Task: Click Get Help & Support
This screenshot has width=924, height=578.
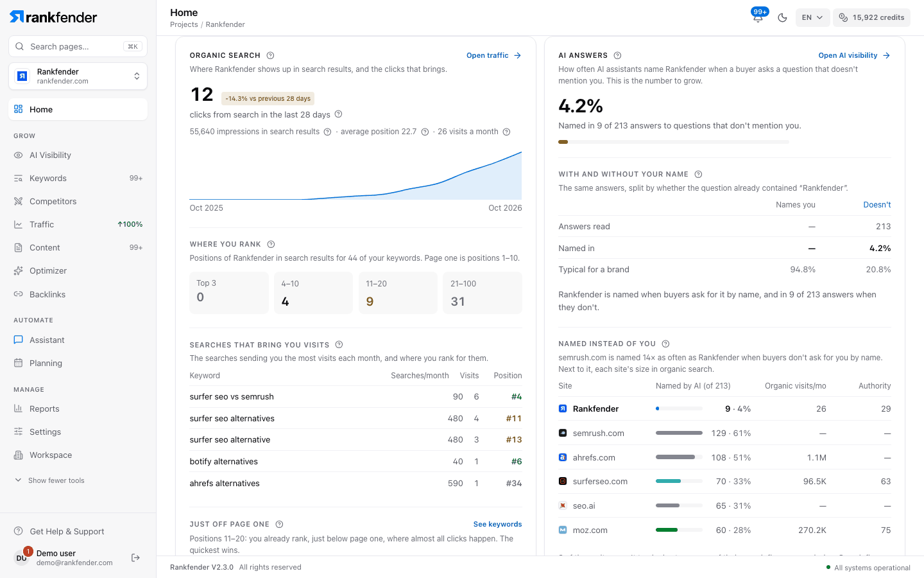Action: (59, 531)
